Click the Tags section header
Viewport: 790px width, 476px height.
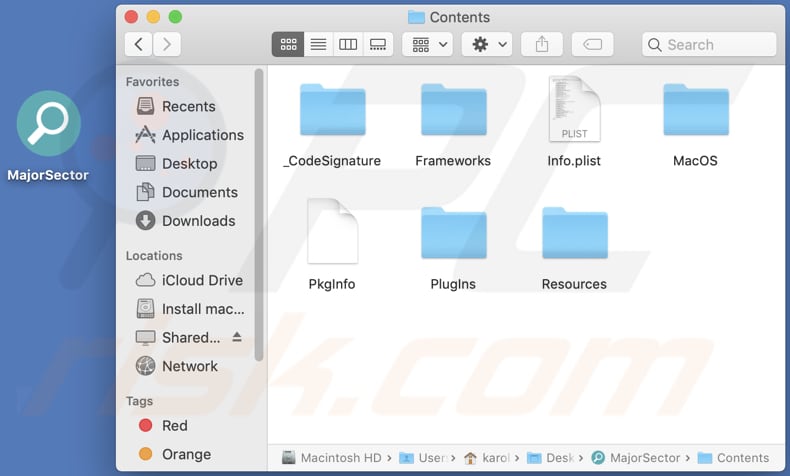point(139,401)
